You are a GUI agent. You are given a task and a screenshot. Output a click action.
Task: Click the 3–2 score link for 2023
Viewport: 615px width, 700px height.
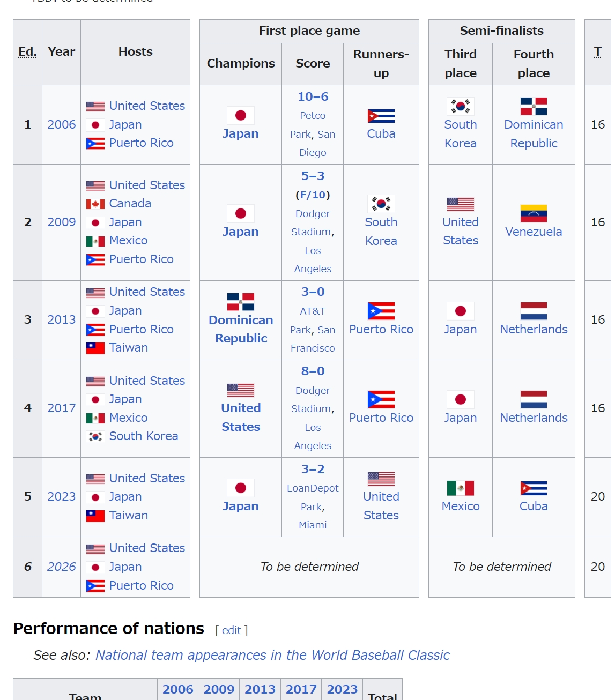coord(313,469)
